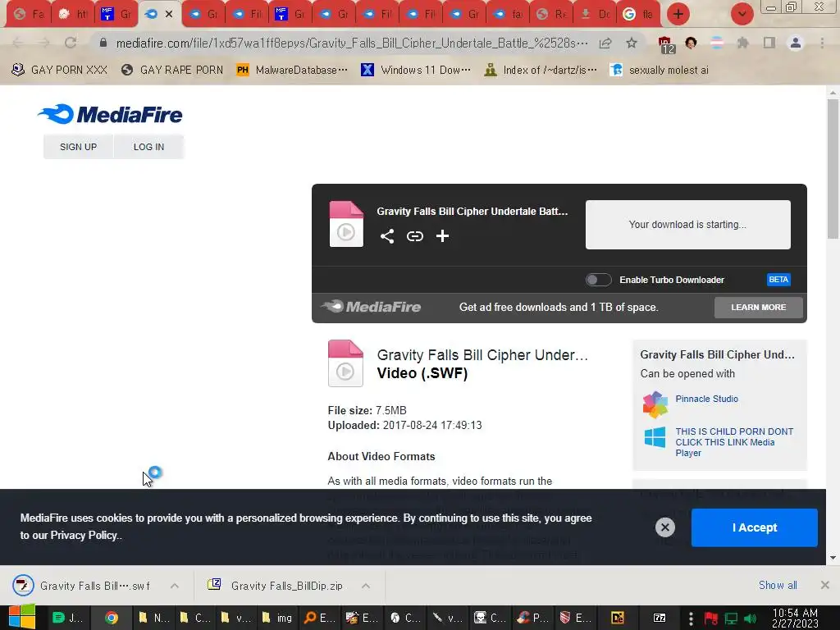This screenshot has height=630, width=840.
Task: Open the 7z taskbar app
Action: 660,618
